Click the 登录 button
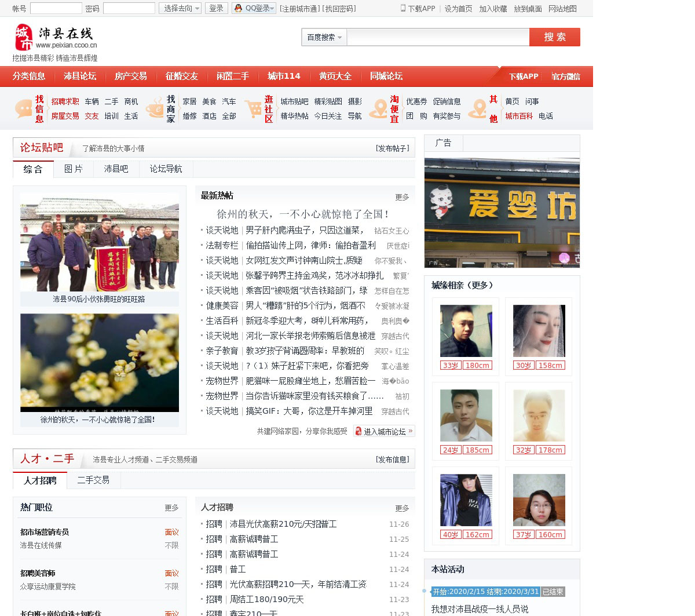Viewport: 695px width, 616px height. (x=217, y=8)
